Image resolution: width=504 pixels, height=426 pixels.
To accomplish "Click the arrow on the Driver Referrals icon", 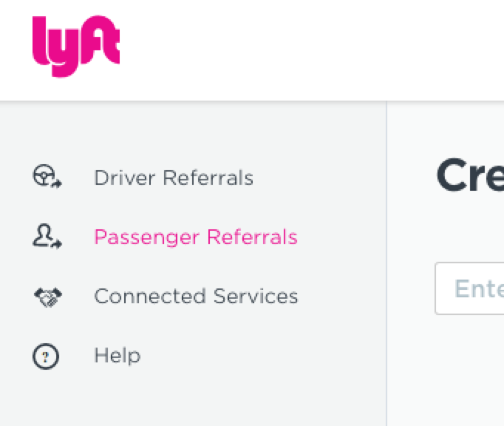I will tap(57, 183).
